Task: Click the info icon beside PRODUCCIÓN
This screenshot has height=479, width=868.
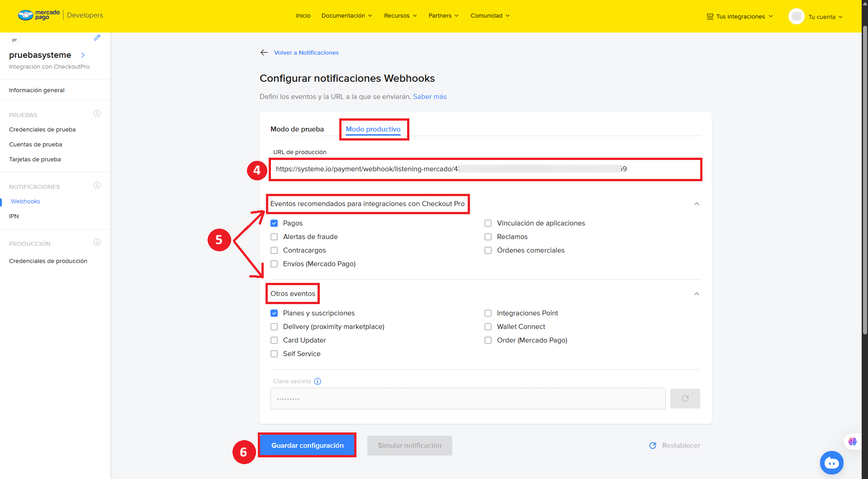Action: [97, 242]
